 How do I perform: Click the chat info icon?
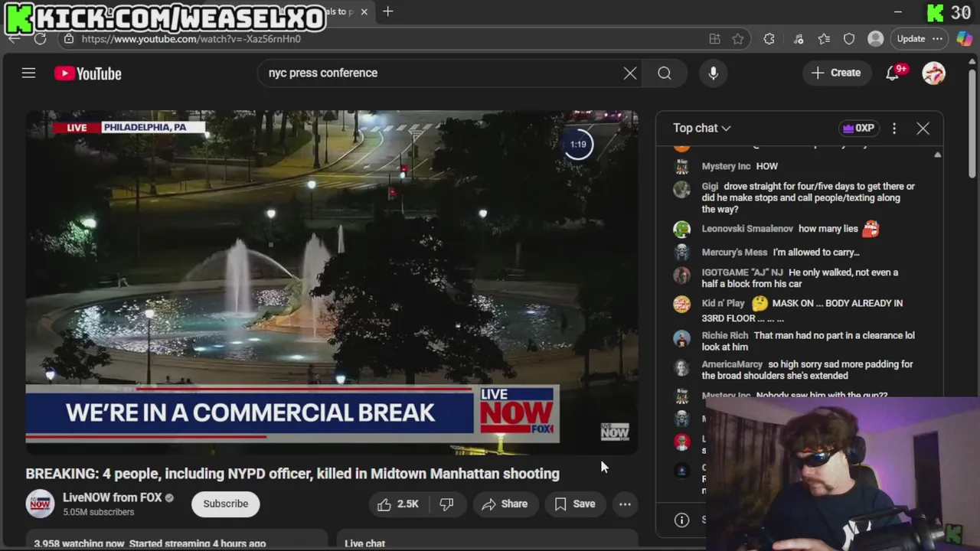681,520
